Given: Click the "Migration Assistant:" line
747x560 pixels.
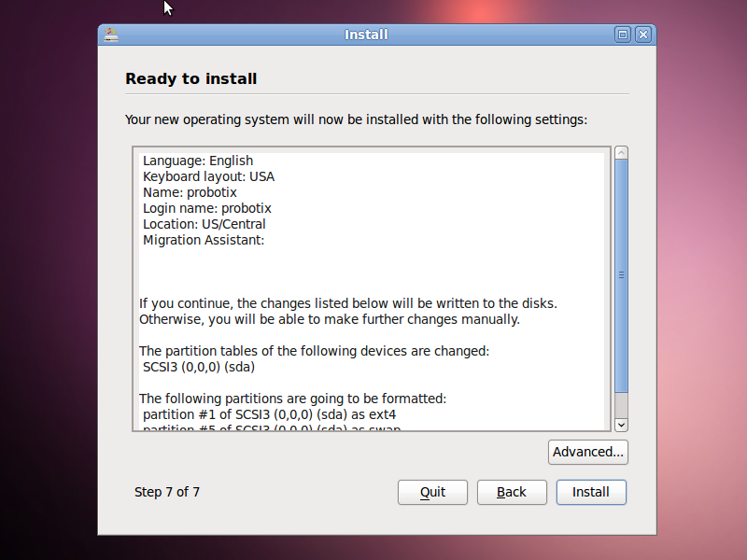Looking at the screenshot, I should tap(204, 240).
